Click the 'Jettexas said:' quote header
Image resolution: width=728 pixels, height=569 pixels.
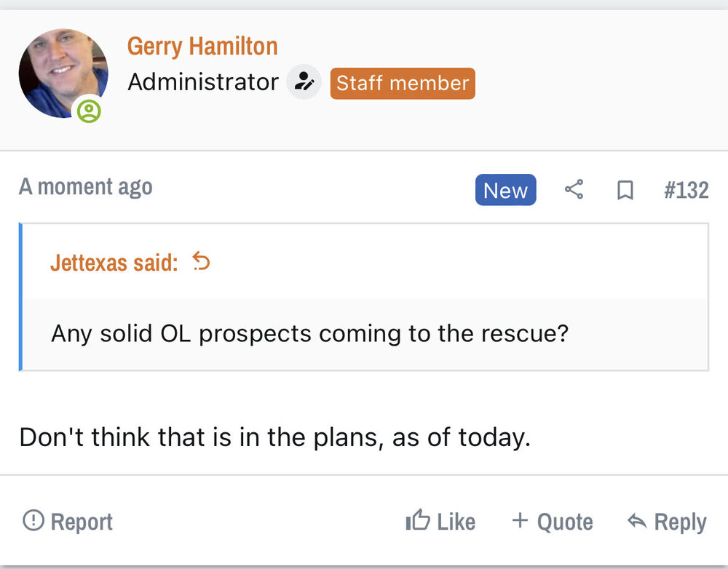[x=114, y=263]
